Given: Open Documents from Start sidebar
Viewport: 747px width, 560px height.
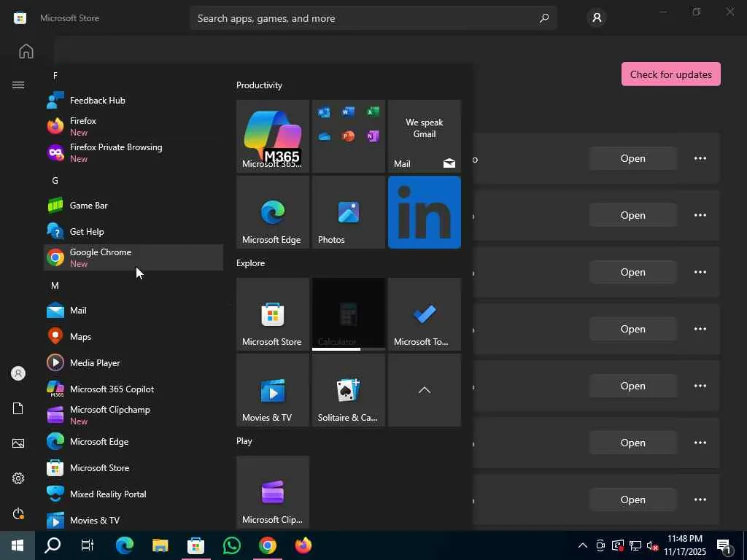Looking at the screenshot, I should [18, 408].
